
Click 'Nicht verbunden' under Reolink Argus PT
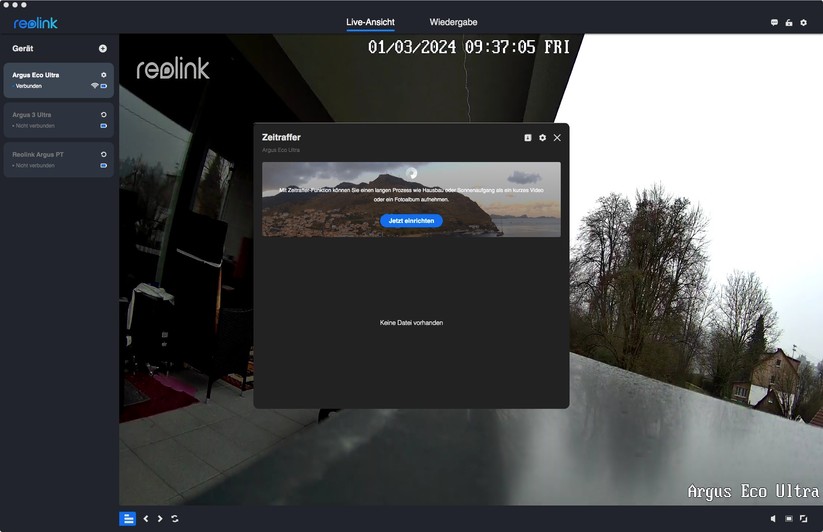click(35, 165)
